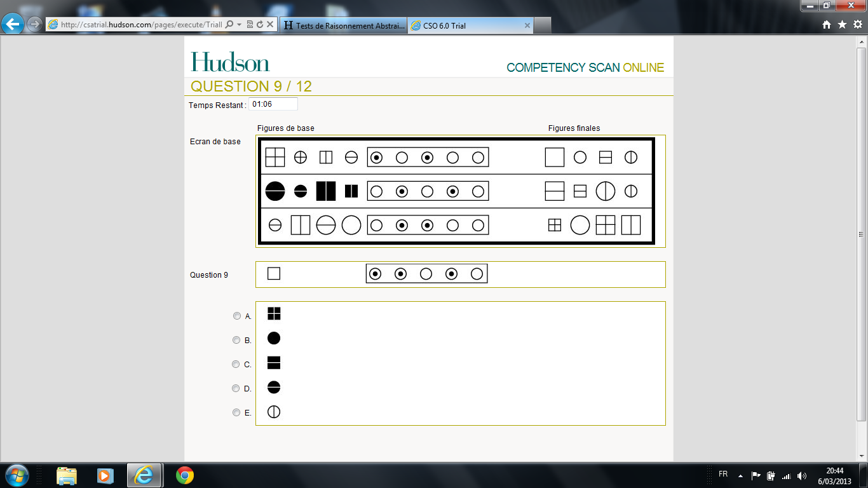Switch to Tests de Raisonnement Abstrait tab
868x488 pixels.
343,25
